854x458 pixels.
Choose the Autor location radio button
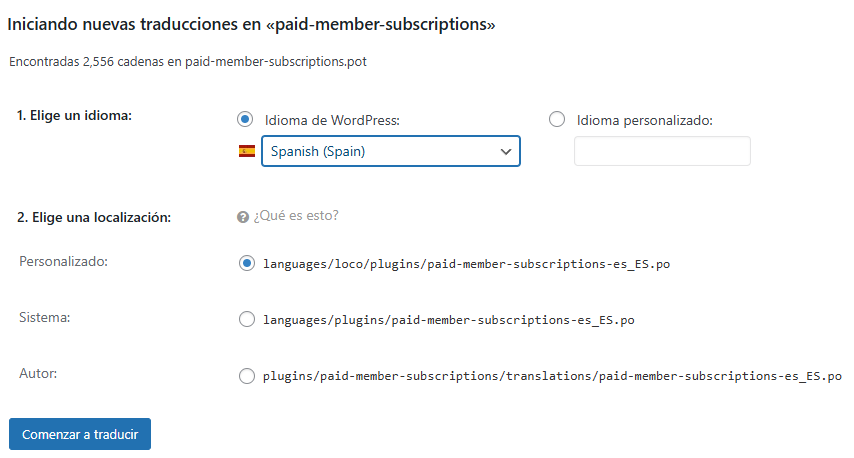[247, 376]
